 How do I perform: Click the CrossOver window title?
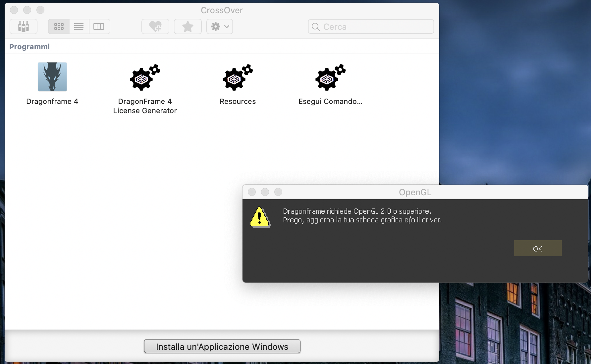coord(222,10)
